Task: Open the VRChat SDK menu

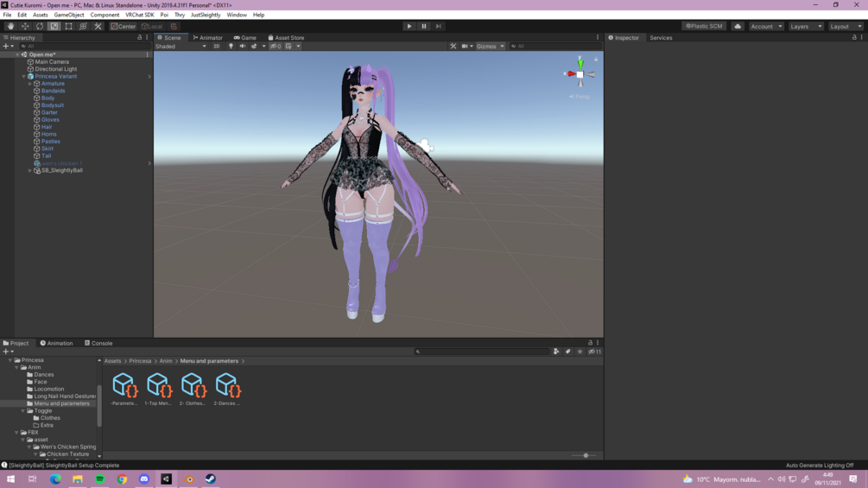Action: click(140, 15)
